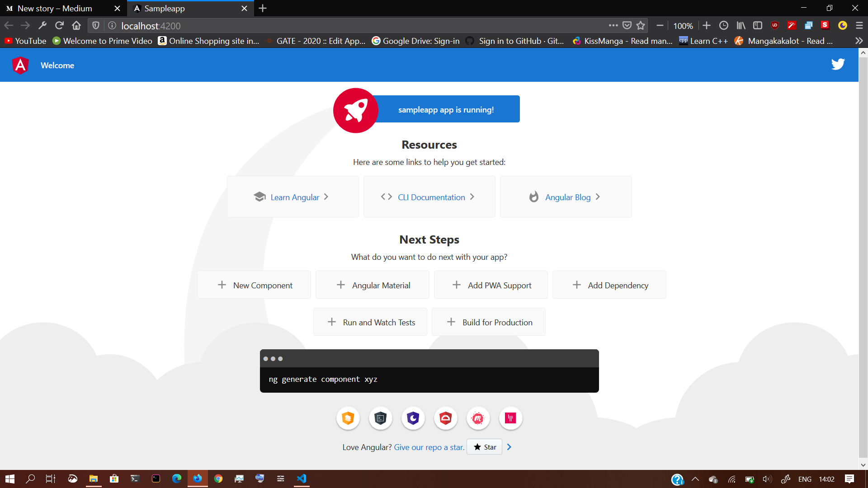This screenshot has height=488, width=868.
Task: Open the Angular Animations orange shield icon
Action: pyautogui.click(x=348, y=418)
